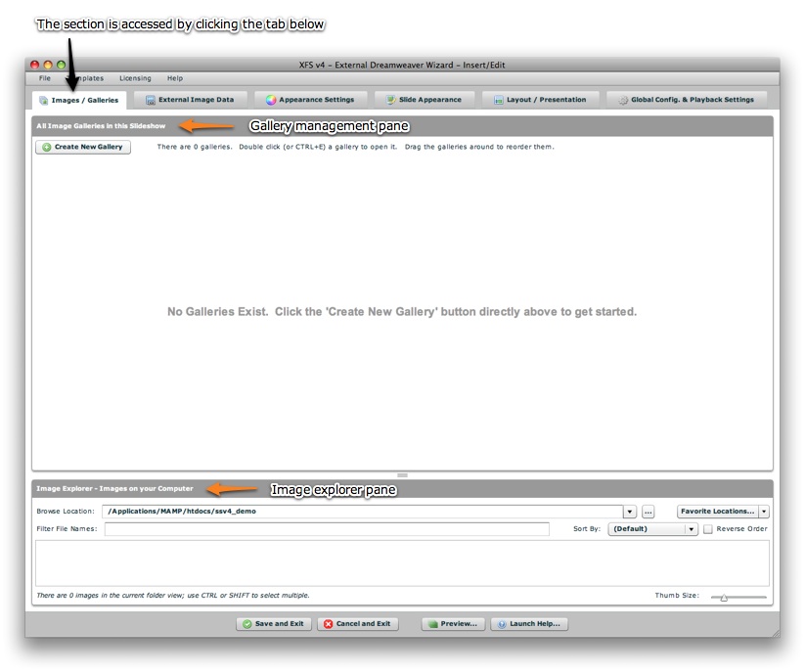805x672 pixels.
Task: Click the green checkmark icon on Save and Exit
Action: click(x=247, y=624)
